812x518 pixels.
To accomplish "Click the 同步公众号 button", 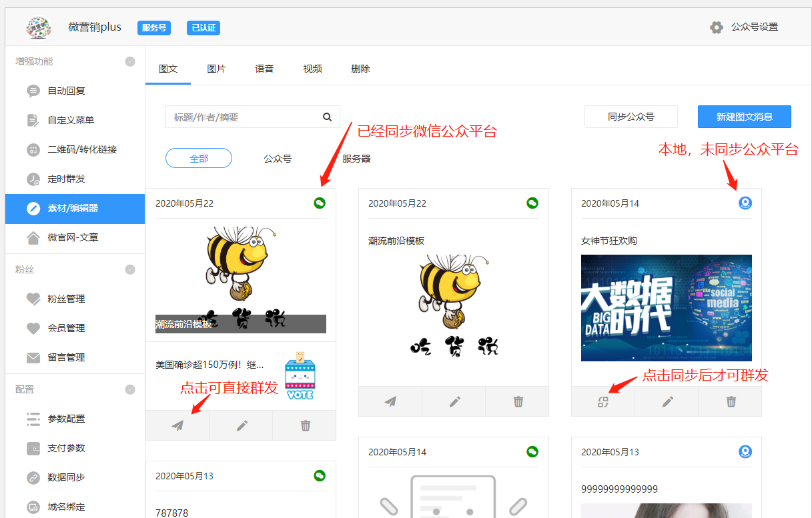I will pos(631,117).
